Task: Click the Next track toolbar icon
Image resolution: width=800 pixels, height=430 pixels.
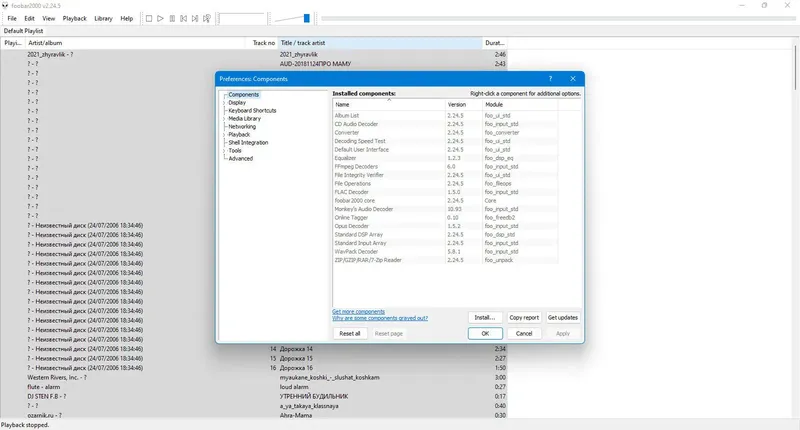Action: tap(195, 18)
